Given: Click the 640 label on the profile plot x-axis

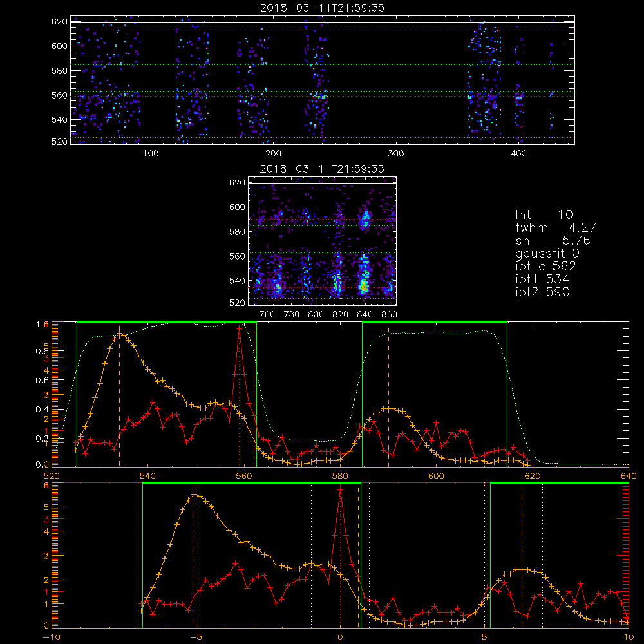Looking at the screenshot, I should click(629, 476).
